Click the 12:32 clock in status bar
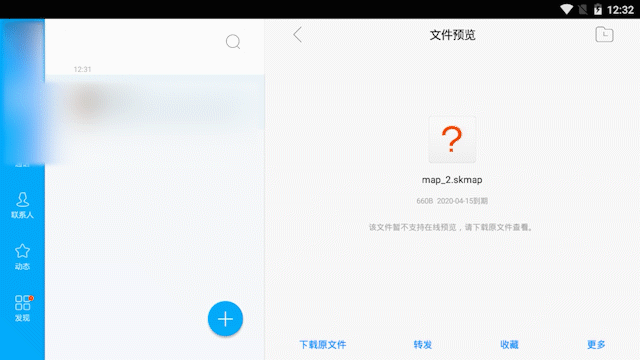The width and height of the screenshot is (640, 360). click(620, 9)
